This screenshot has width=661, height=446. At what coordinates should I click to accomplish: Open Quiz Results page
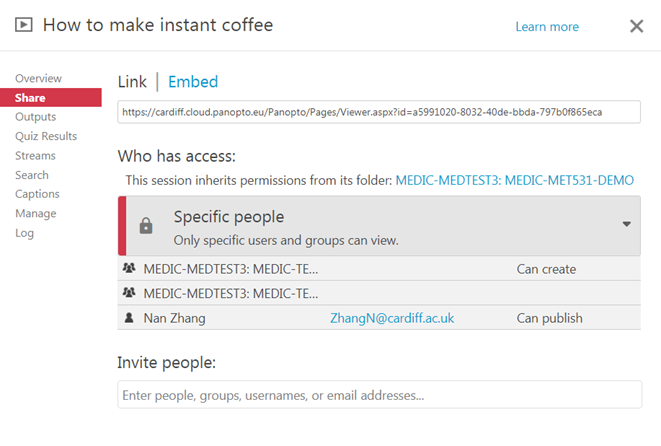point(46,136)
